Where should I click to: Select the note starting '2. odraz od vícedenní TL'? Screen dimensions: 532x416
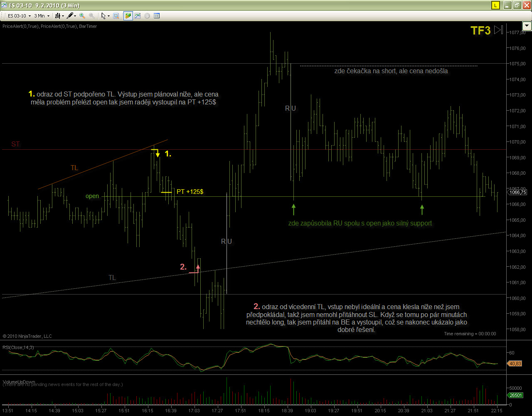pos(357,318)
